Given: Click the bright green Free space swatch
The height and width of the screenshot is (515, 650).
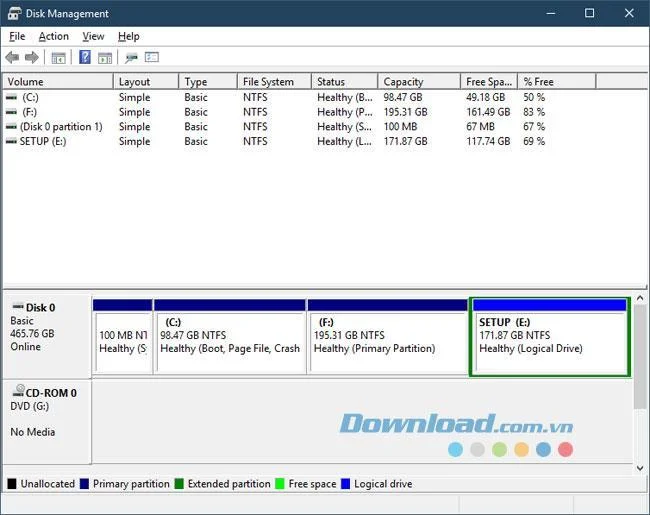Looking at the screenshot, I should (280, 484).
